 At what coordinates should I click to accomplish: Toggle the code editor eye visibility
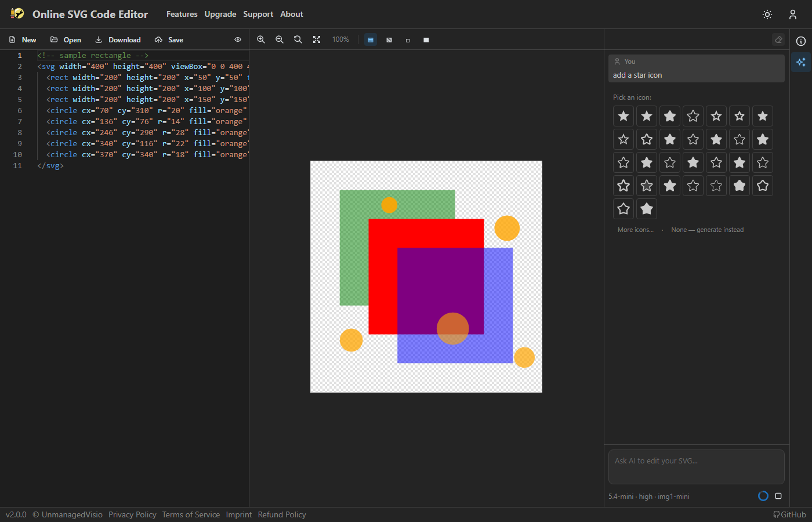(238, 39)
